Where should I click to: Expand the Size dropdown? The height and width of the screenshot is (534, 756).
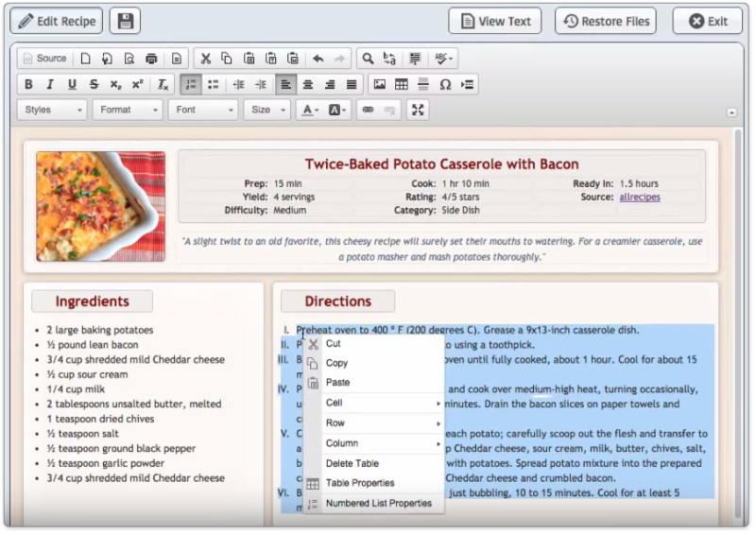(268, 110)
